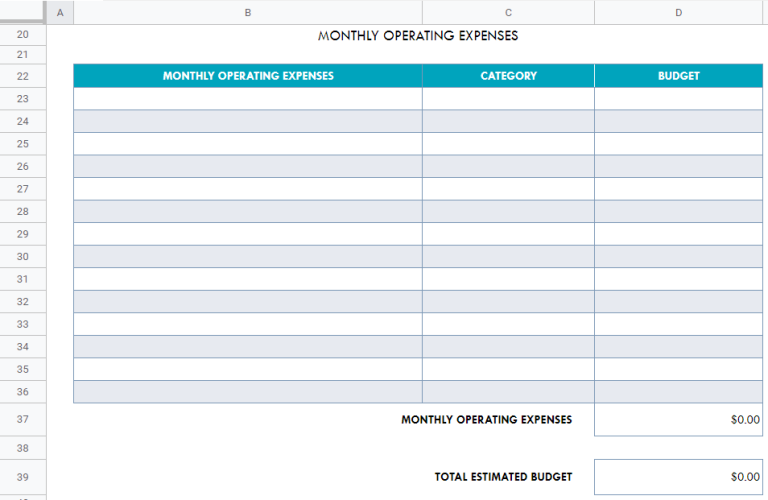This screenshot has height=500, width=768.
Task: Click the MONTHLY OPERATING EXPENSES total label in row 37
Action: pos(486,420)
